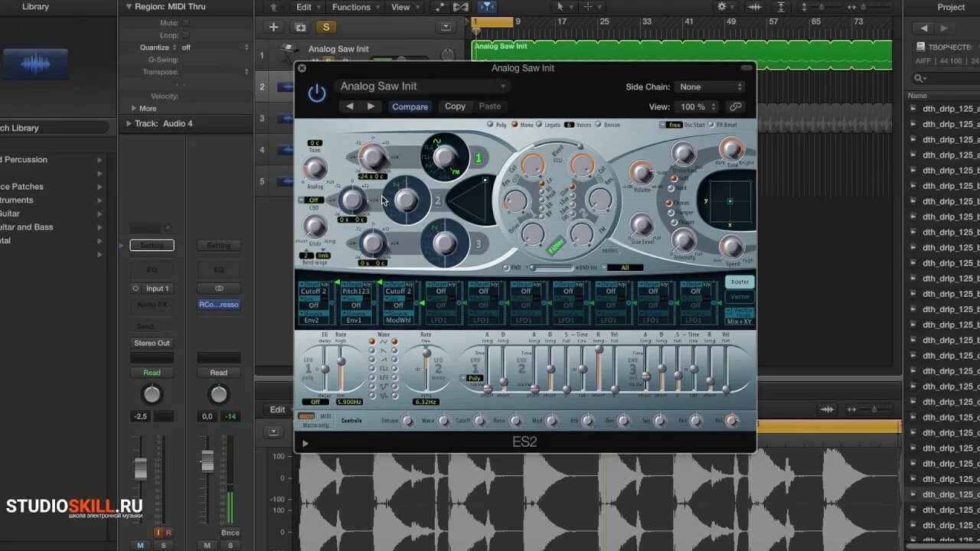Click the Read automation button on first strip
This screenshot has height=551, width=980.
pos(152,373)
